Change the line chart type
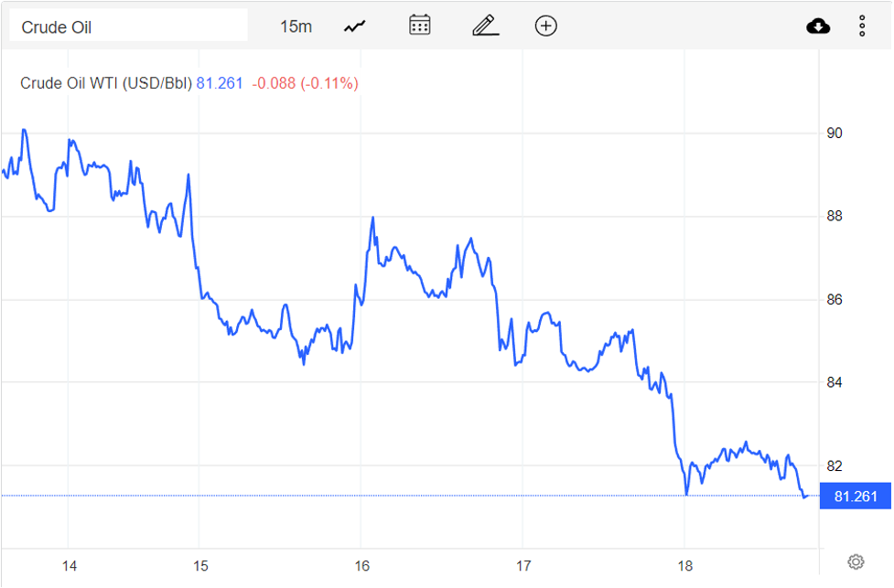This screenshot has height=588, width=894. (355, 27)
